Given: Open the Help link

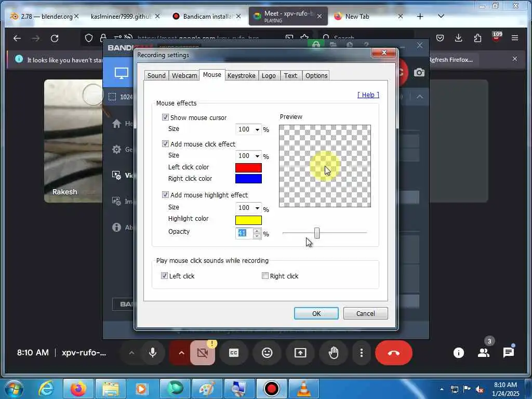Looking at the screenshot, I should pyautogui.click(x=368, y=95).
